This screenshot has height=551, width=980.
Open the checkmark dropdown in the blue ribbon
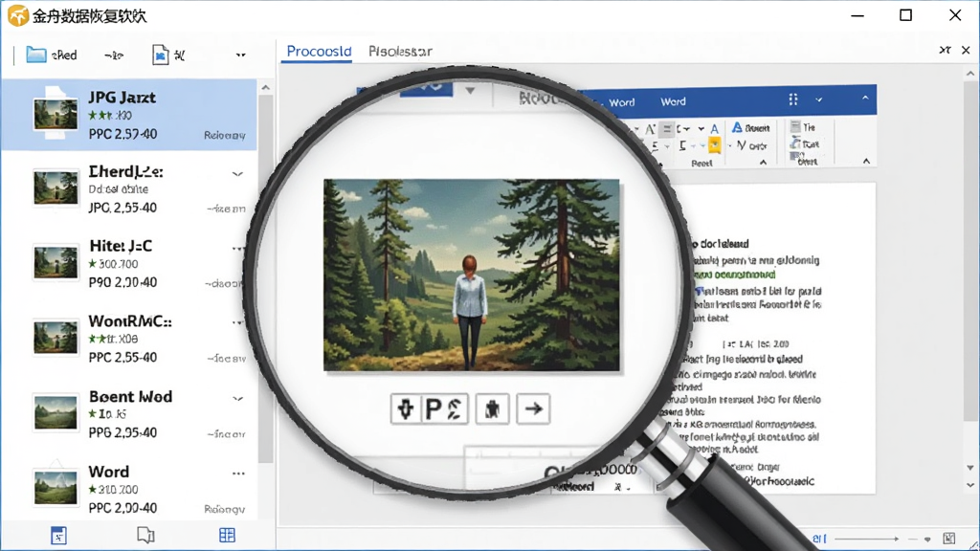[x=819, y=99]
